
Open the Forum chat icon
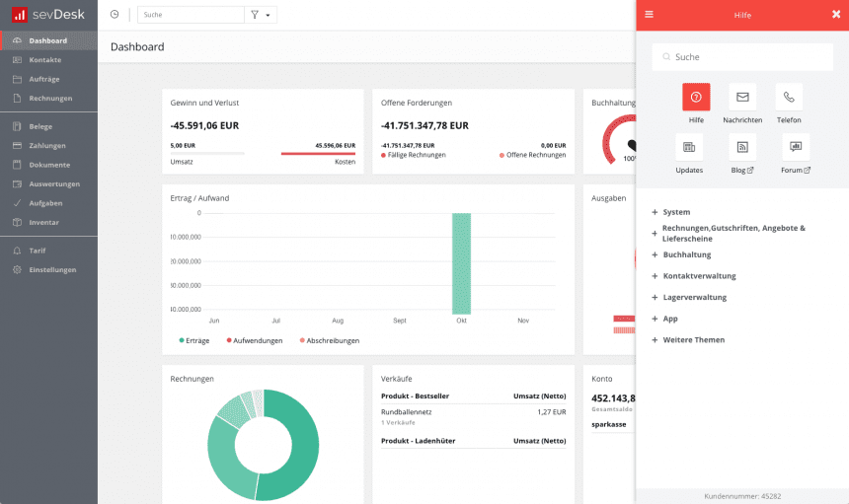coord(796,147)
